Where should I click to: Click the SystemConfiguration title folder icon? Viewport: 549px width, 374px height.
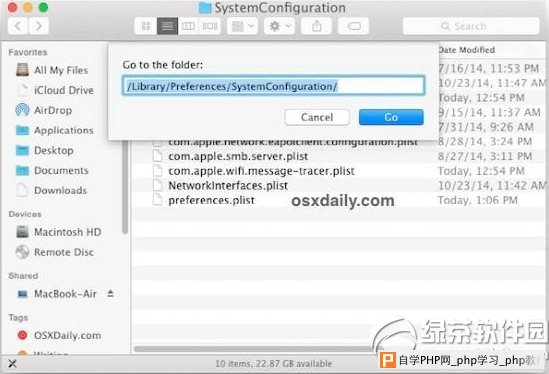(205, 7)
